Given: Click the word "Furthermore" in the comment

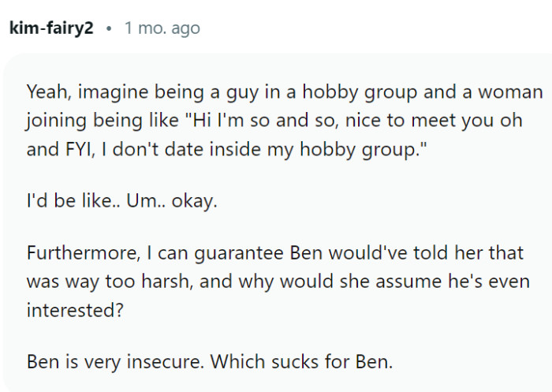Looking at the screenshot, I should click(x=77, y=255).
